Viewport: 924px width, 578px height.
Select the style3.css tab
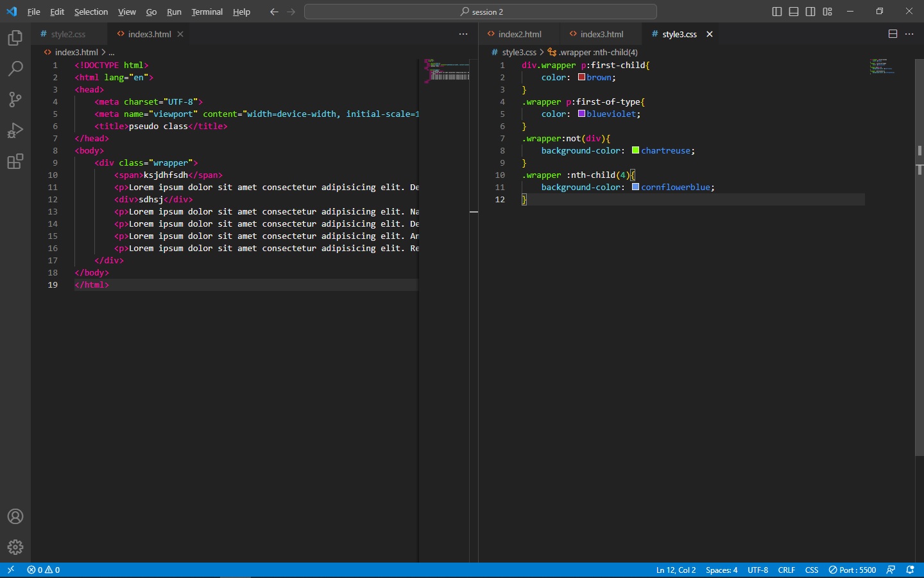click(680, 34)
